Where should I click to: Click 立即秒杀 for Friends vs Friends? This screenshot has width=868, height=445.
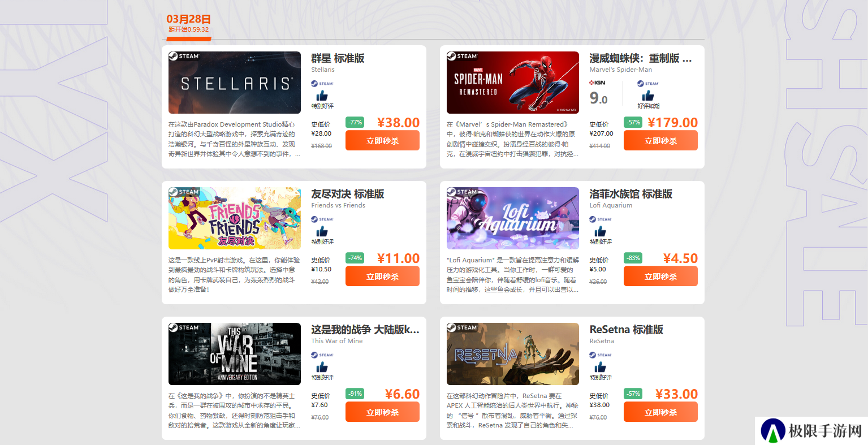(382, 276)
